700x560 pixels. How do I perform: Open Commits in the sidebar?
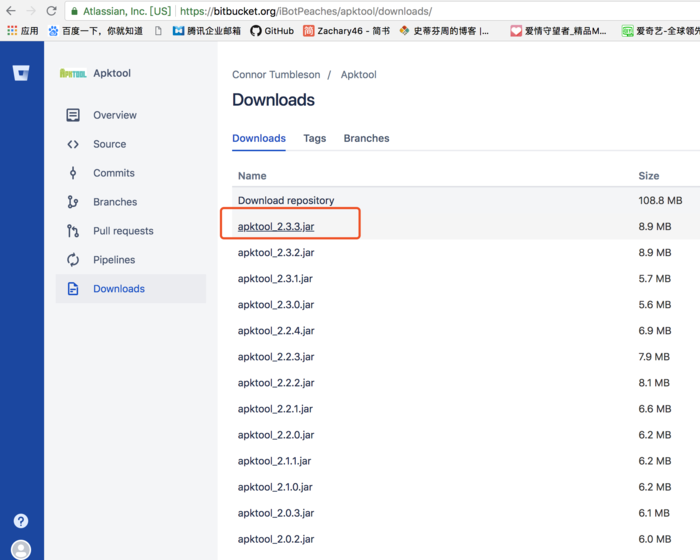click(x=114, y=173)
